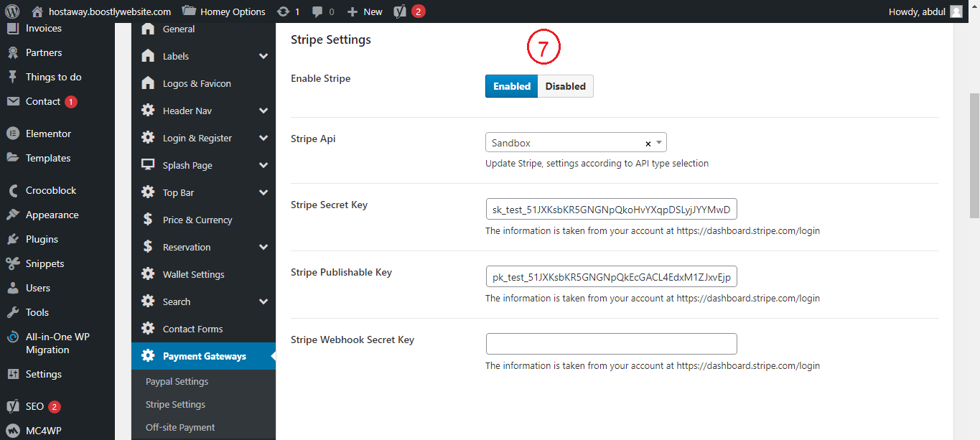The image size is (980, 440).
Task: Click the Price & Currency dollar icon
Action: point(148,220)
